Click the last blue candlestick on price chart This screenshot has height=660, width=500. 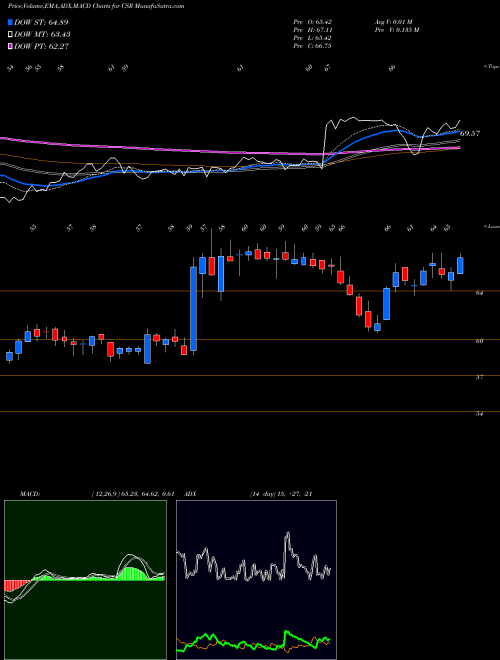(x=460, y=266)
